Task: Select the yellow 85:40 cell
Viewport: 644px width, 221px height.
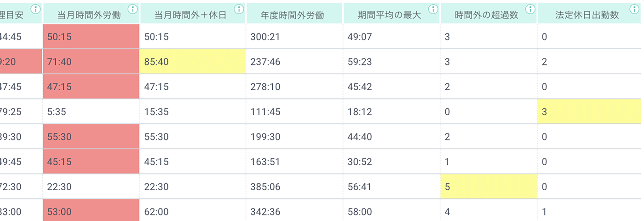Action: [193, 62]
